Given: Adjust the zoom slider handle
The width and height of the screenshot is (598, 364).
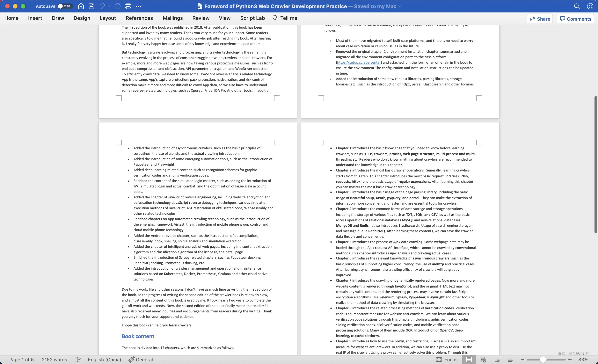Looking at the screenshot, I should click(x=543, y=360).
